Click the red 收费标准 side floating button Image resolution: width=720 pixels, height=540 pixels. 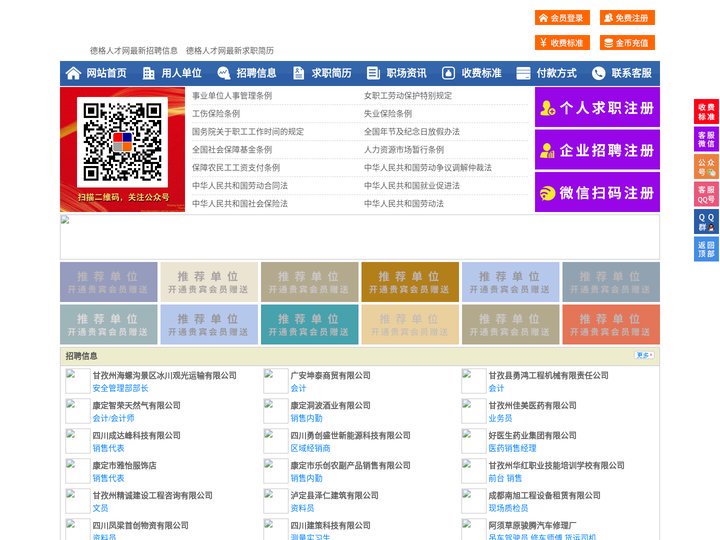tap(706, 112)
